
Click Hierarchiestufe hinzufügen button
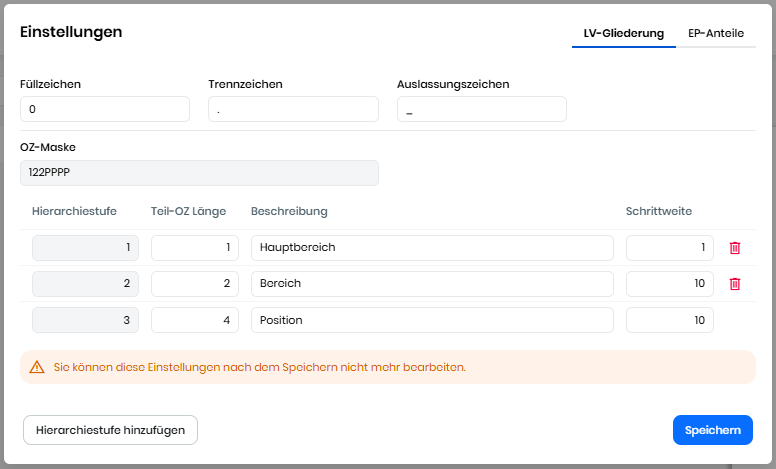[110, 430]
